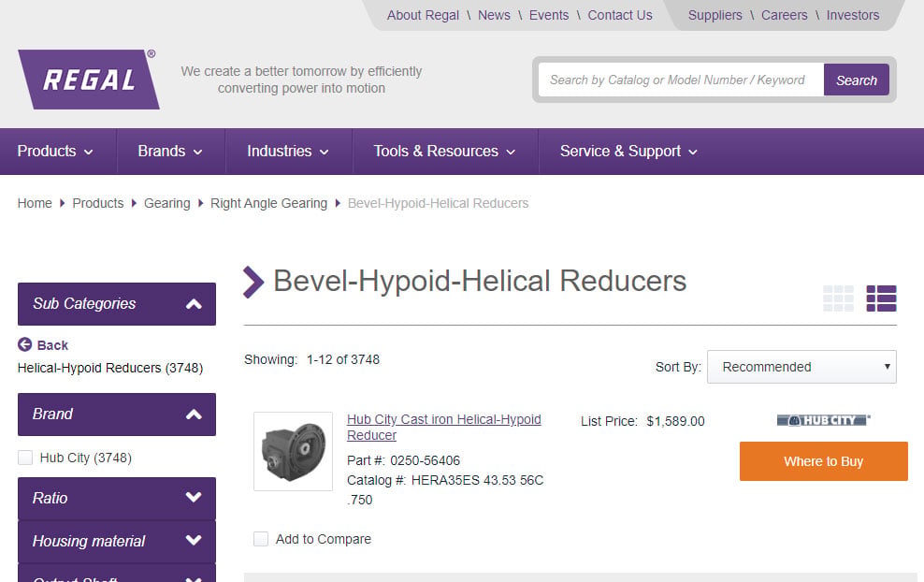
Task: Open the Contact Us link
Action: pyautogui.click(x=620, y=15)
